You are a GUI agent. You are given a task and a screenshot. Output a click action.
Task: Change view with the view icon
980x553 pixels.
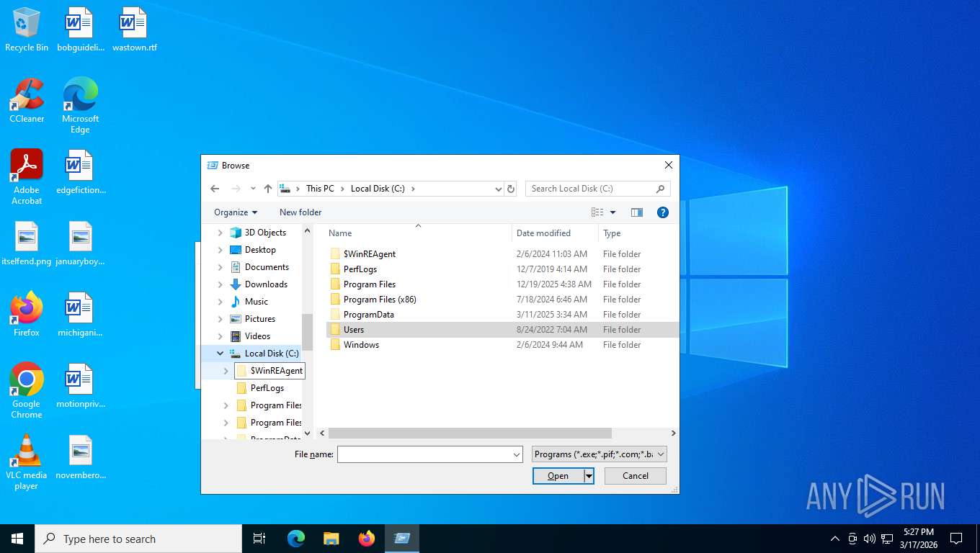tap(597, 212)
